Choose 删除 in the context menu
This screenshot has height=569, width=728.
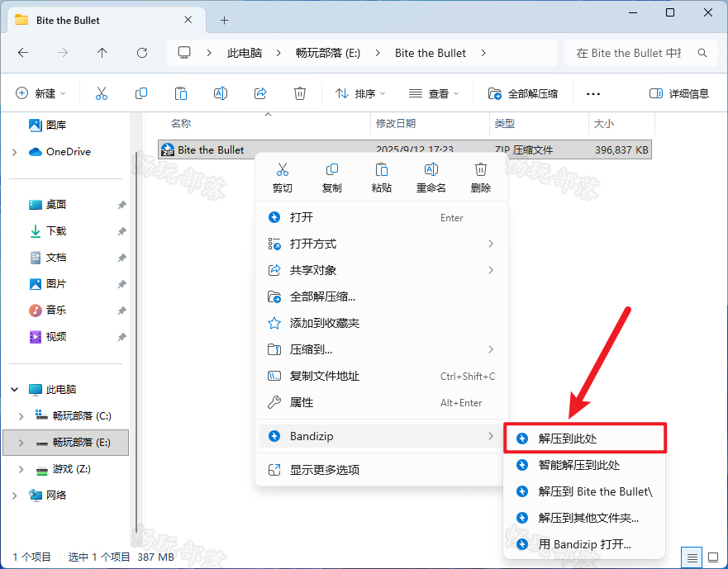click(x=481, y=178)
